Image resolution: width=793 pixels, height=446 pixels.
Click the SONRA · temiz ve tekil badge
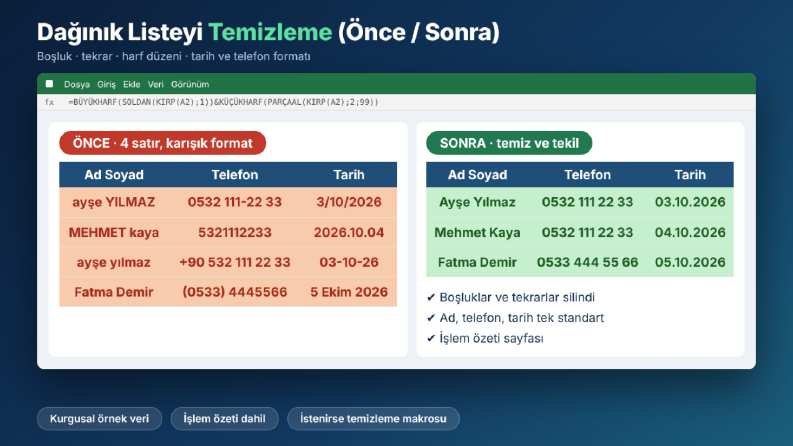click(509, 143)
